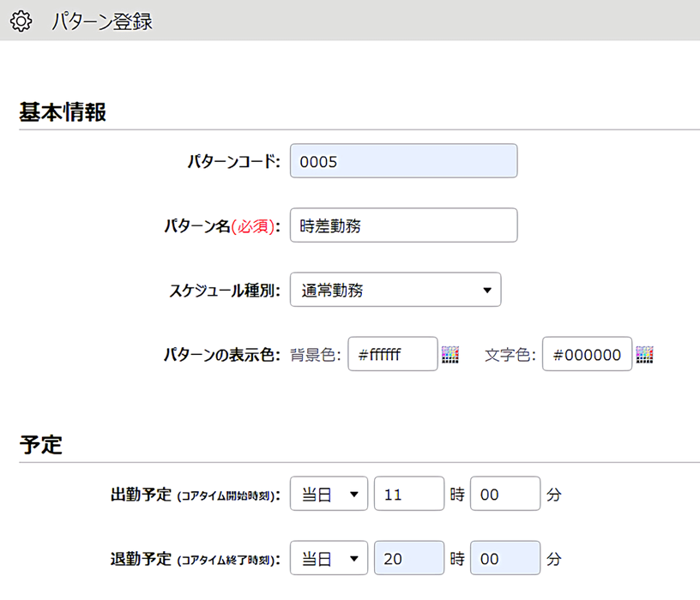Screen dimensions: 700x600
Task: Click the パターンコード input field
Action: point(403,161)
